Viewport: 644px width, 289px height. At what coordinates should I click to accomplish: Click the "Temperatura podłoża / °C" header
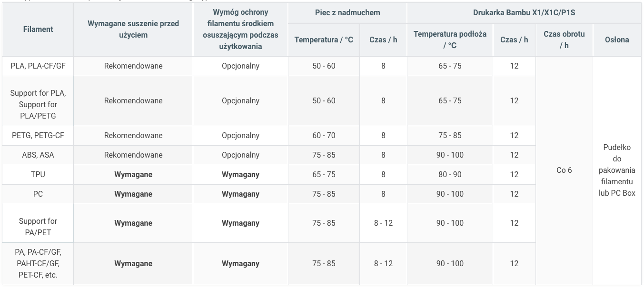tap(450, 40)
